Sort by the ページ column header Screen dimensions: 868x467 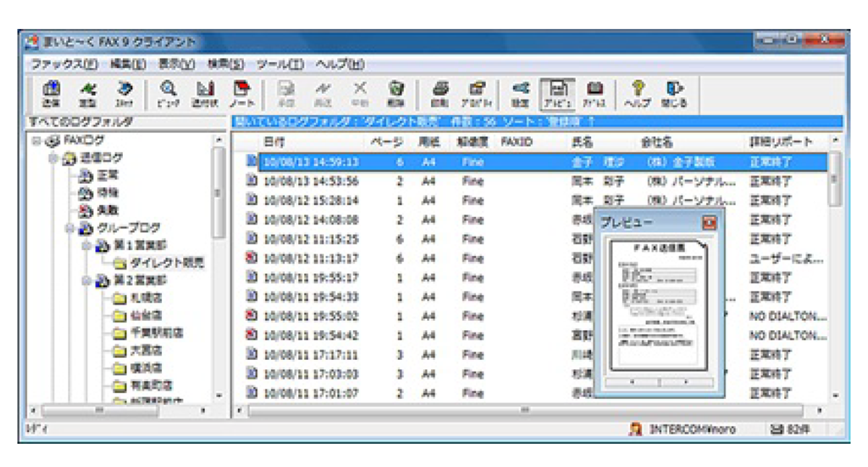pos(386,142)
